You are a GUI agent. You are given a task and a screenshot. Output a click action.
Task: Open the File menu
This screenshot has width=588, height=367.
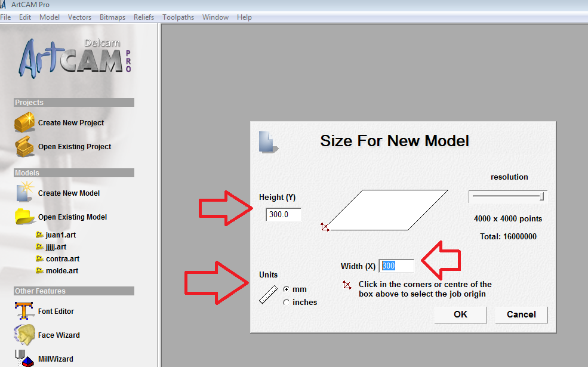5,17
